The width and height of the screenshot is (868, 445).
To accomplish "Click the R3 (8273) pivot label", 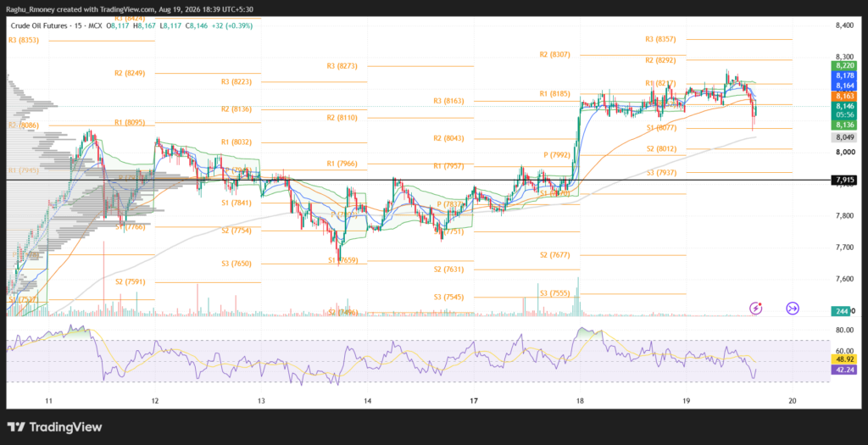I will tap(342, 66).
